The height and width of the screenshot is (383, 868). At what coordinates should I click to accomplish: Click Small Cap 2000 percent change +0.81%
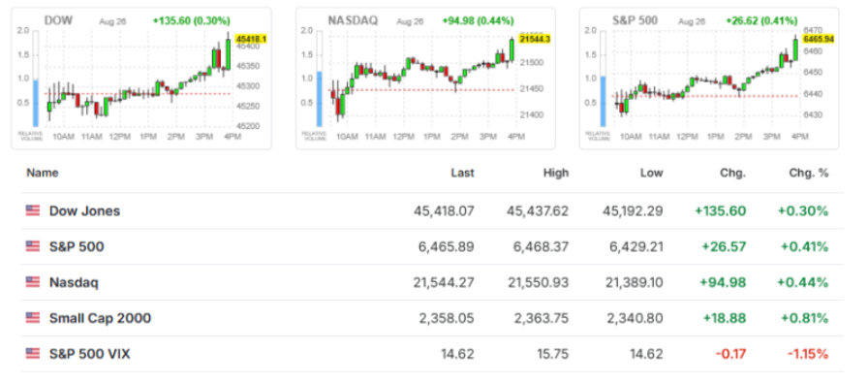click(805, 318)
